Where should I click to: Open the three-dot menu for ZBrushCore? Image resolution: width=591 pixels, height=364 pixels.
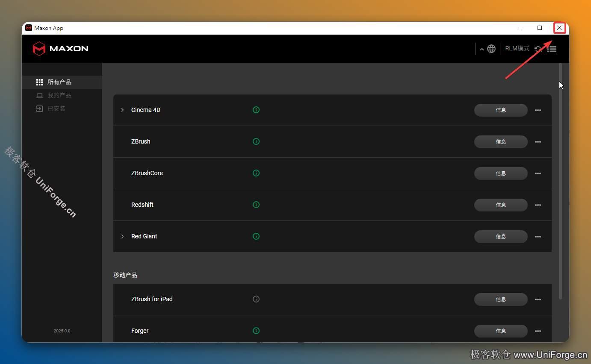[x=538, y=173]
